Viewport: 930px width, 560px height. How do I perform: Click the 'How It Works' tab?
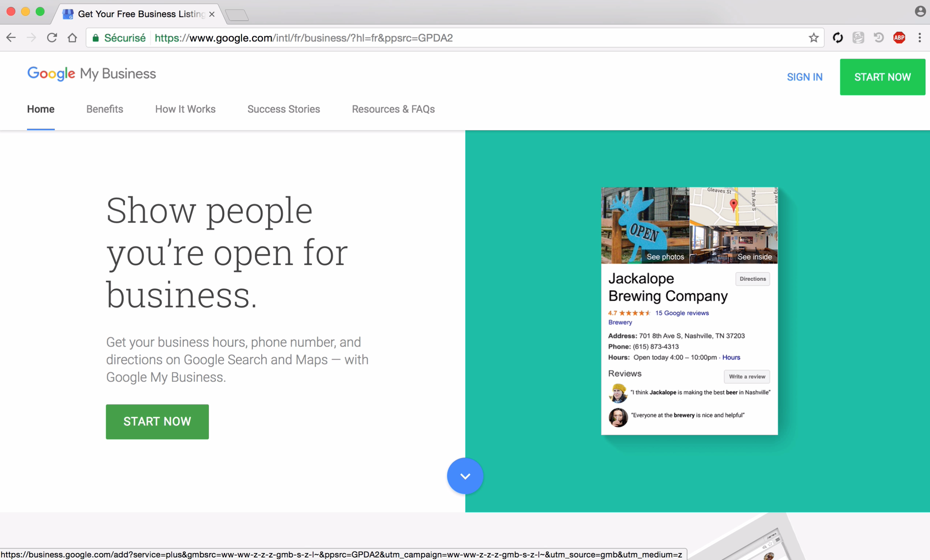(185, 109)
